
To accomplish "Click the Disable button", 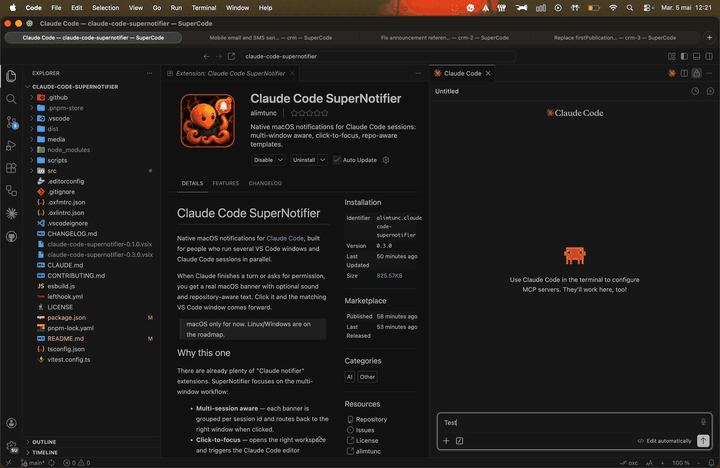I will pos(263,160).
